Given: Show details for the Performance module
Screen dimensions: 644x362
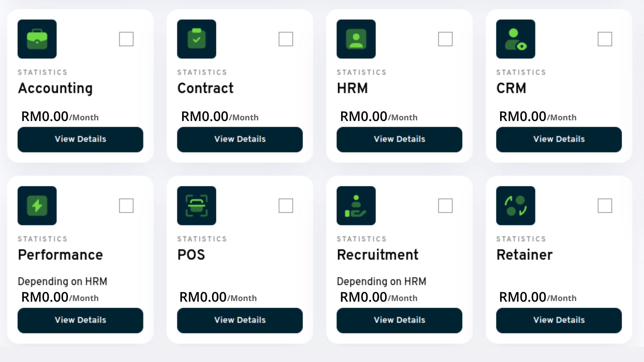Looking at the screenshot, I should point(80,320).
